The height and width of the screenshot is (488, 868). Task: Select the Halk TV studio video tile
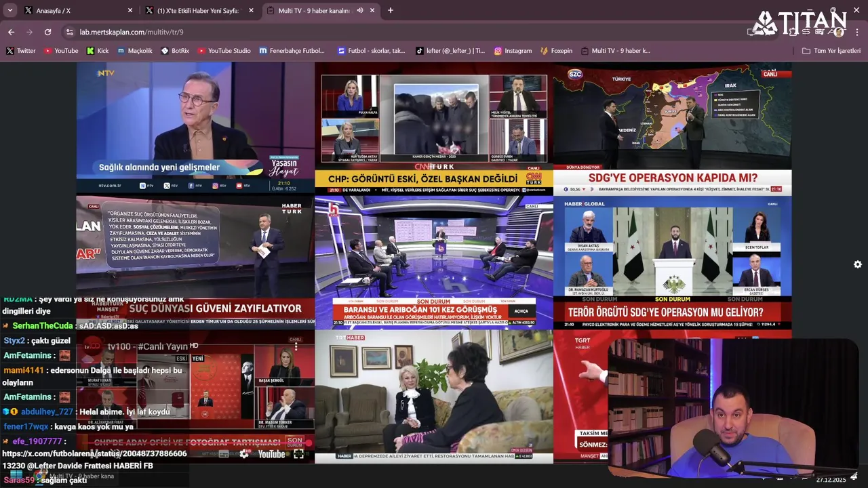(x=434, y=262)
